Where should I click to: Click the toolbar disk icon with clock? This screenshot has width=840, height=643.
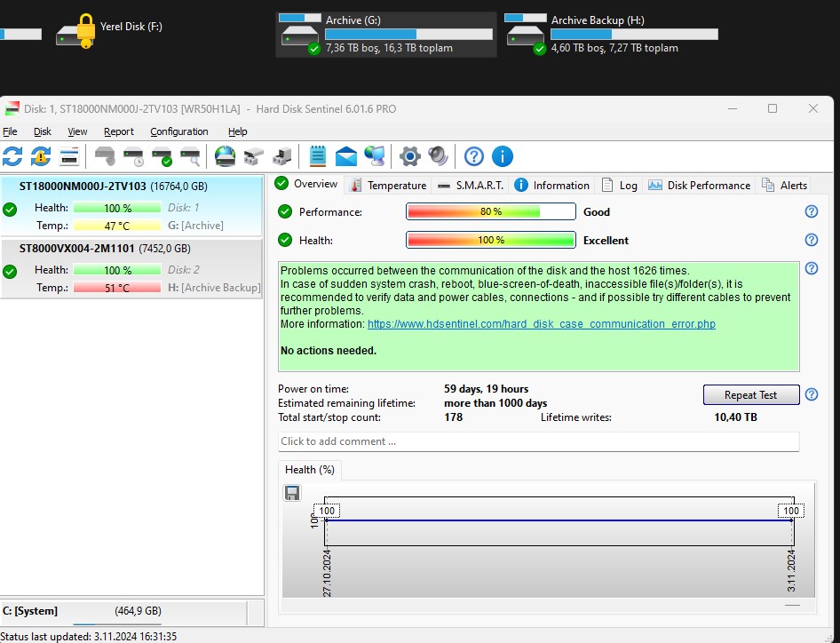tap(133, 156)
